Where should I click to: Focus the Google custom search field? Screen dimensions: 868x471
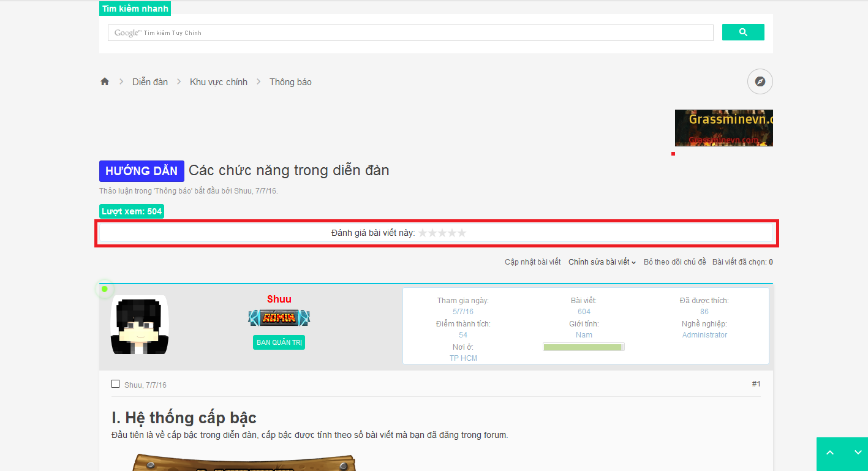(410, 32)
